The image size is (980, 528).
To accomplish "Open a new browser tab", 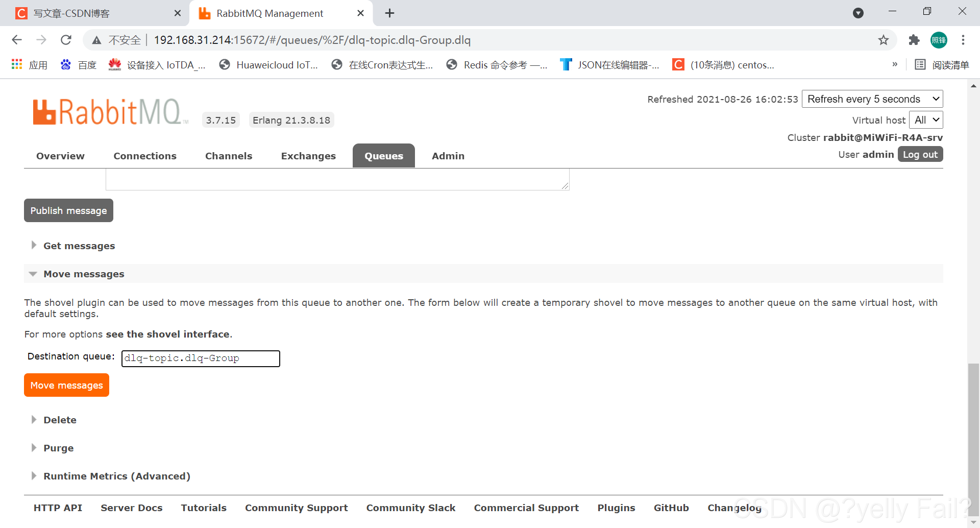I will (389, 13).
